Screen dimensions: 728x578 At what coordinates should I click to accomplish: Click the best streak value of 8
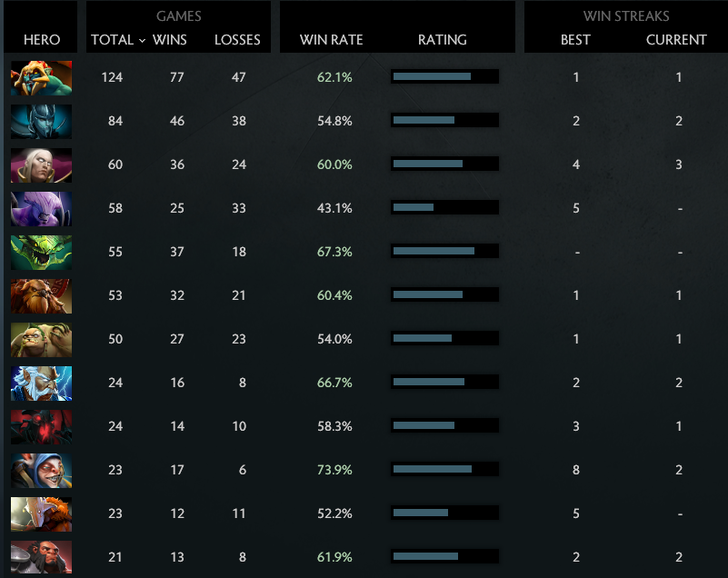(x=575, y=469)
